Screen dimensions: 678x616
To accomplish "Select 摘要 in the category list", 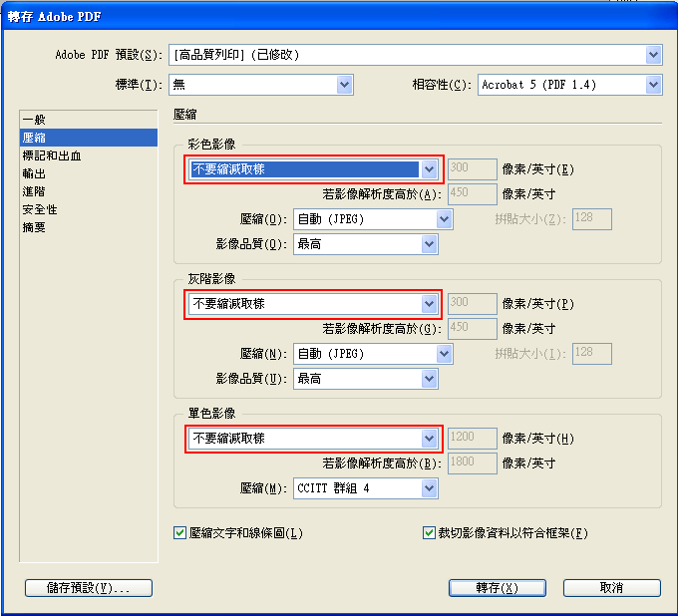I will click(89, 227).
